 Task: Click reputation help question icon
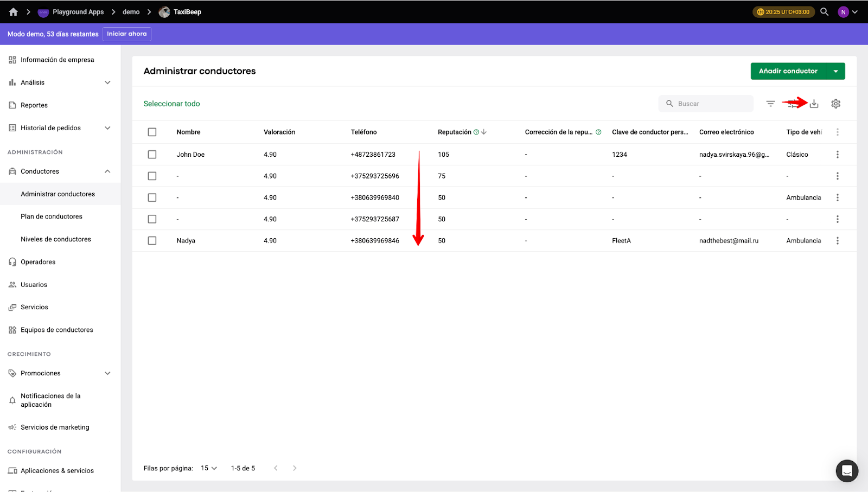tap(476, 132)
